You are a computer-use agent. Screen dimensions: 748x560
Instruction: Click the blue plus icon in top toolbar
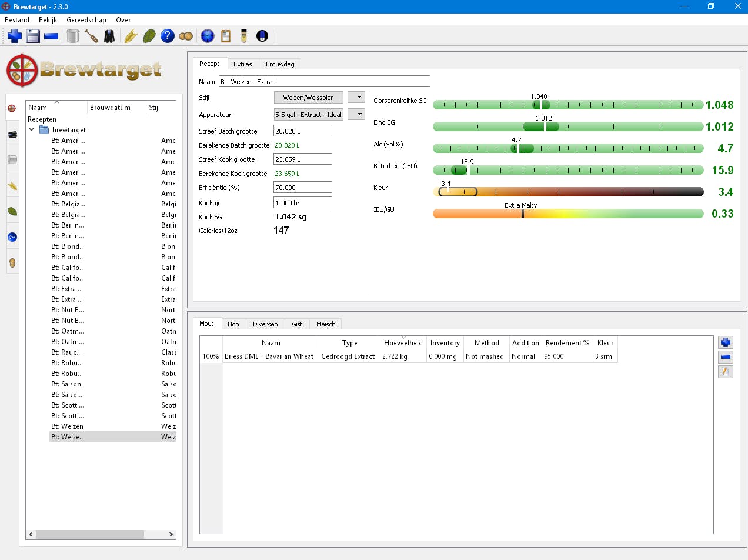(x=15, y=36)
